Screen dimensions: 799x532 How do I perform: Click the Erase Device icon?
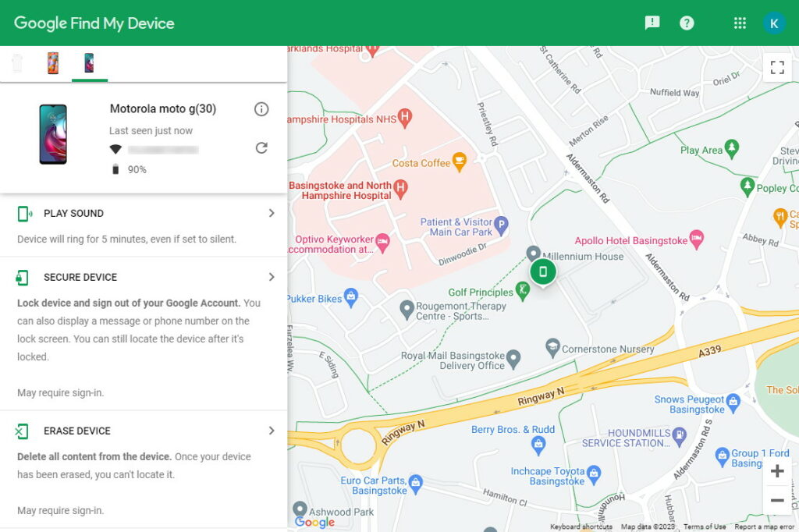[x=23, y=431]
